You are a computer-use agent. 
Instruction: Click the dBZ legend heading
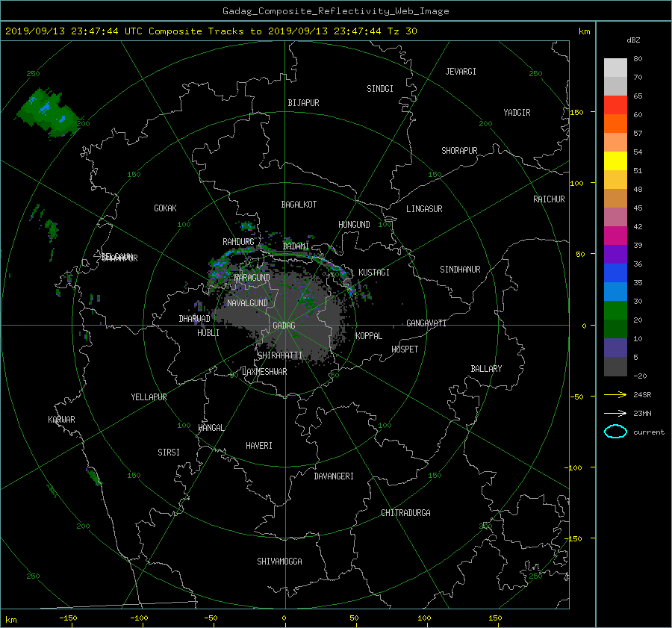633,40
